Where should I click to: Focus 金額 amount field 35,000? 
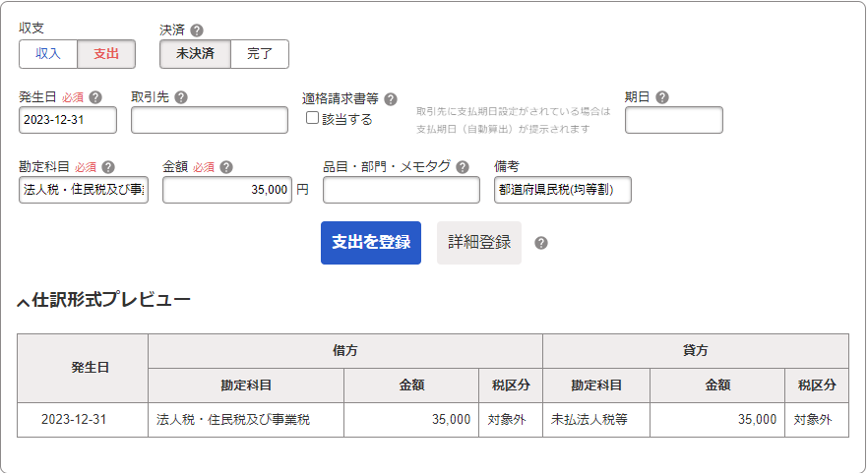tap(227, 190)
